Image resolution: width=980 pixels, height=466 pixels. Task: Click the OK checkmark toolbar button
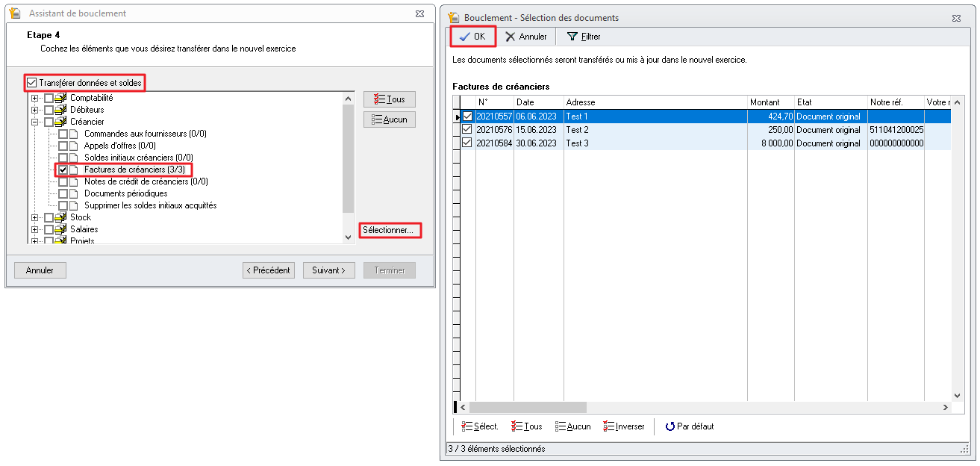coord(472,37)
